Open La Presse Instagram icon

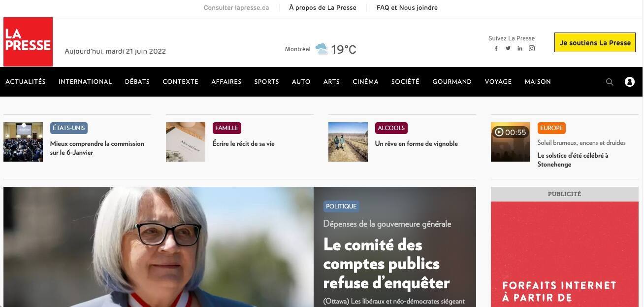tap(532, 48)
